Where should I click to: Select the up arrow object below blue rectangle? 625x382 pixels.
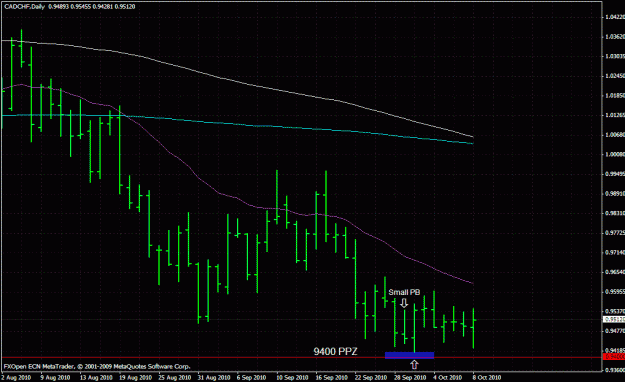pos(415,364)
